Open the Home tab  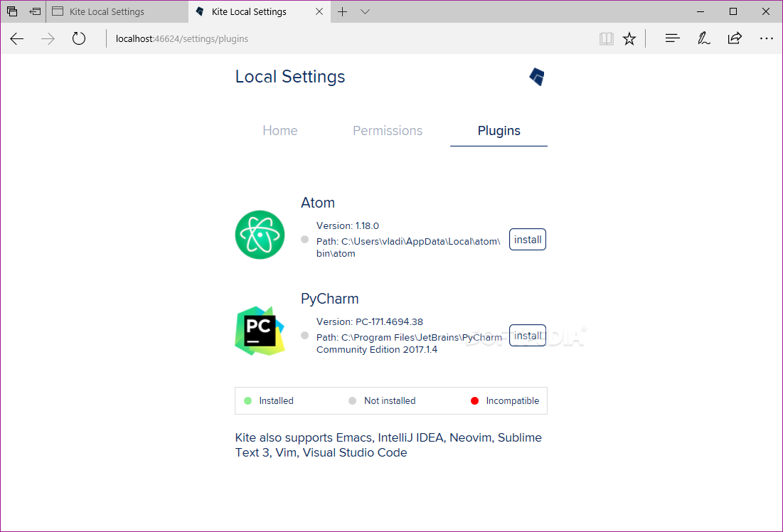(280, 131)
